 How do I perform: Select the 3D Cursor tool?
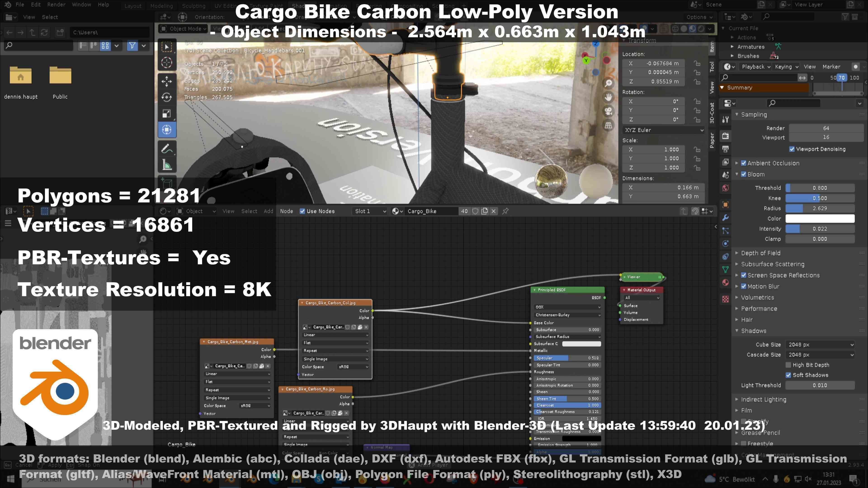point(167,63)
